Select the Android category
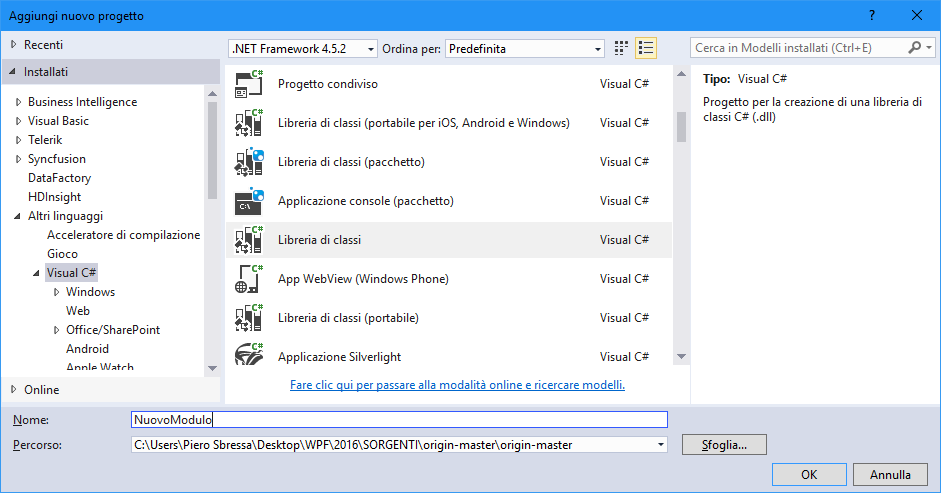 tap(88, 349)
